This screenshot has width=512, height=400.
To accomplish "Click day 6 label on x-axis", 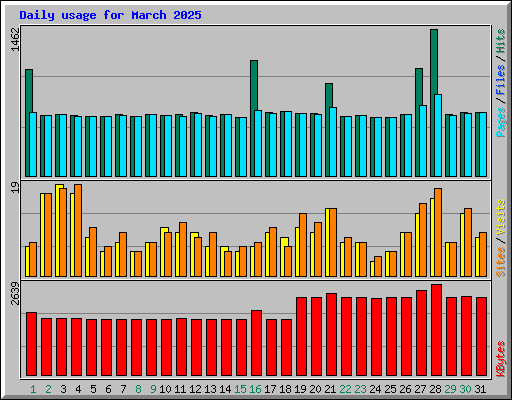I will pos(108,389).
